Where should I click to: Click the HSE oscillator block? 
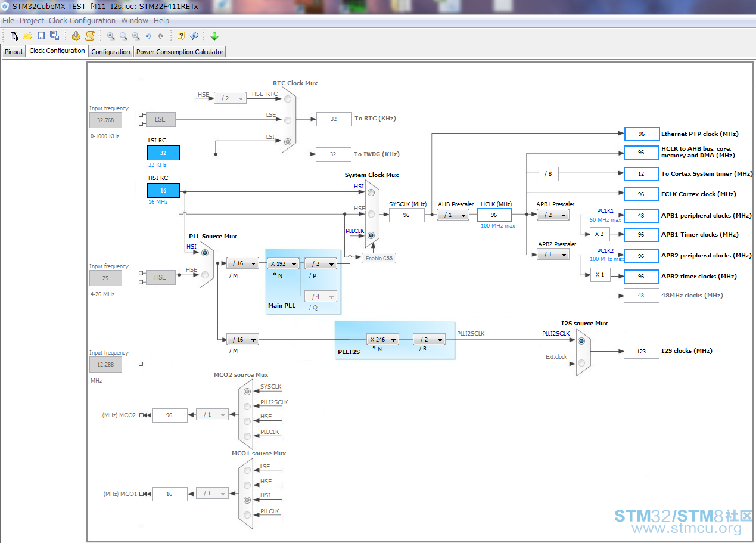(160, 277)
